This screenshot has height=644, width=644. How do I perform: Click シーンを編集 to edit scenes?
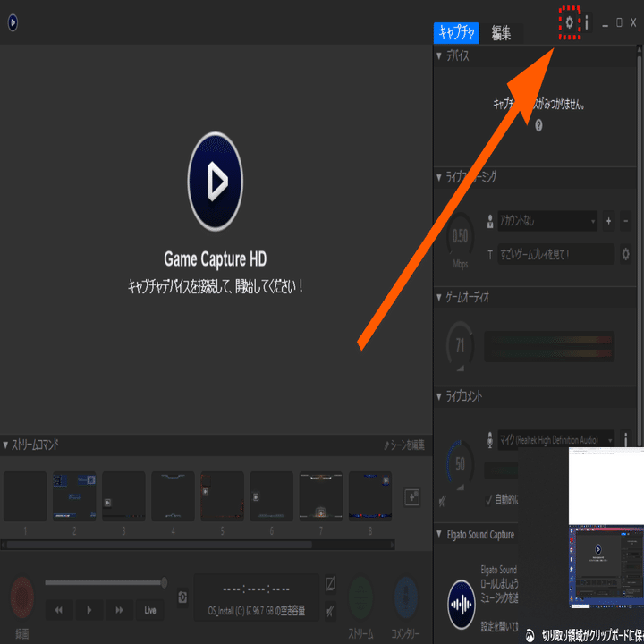coord(404,445)
